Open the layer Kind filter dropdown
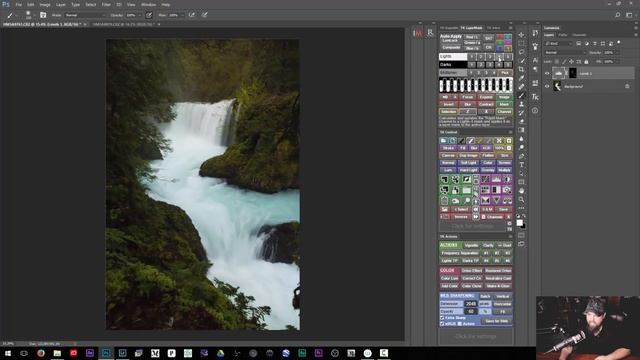Image resolution: width=640 pixels, height=360 pixels. (x=559, y=43)
